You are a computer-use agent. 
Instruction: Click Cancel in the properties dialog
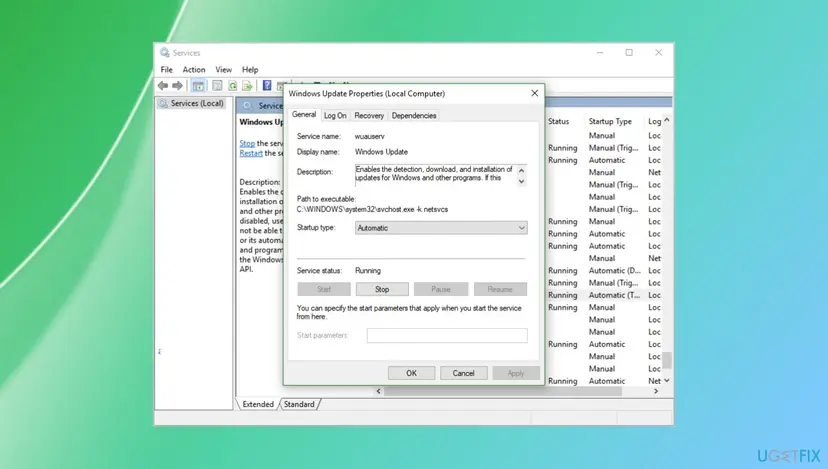[463, 373]
